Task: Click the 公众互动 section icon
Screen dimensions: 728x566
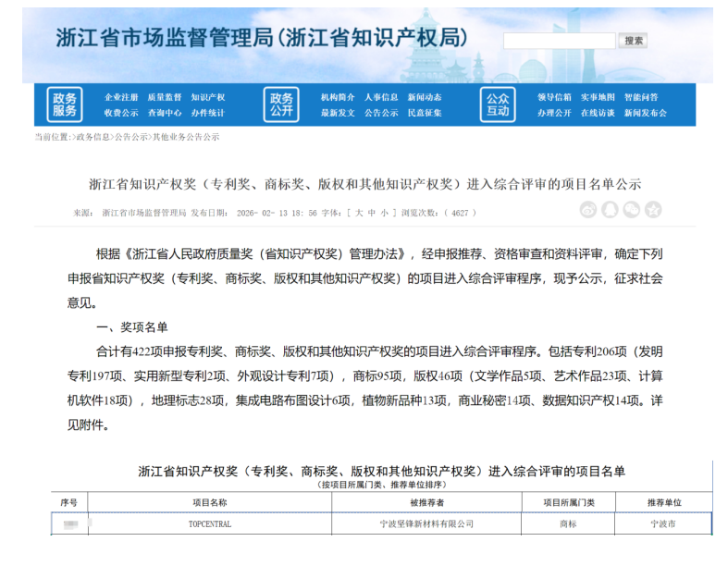Action: click(x=498, y=105)
